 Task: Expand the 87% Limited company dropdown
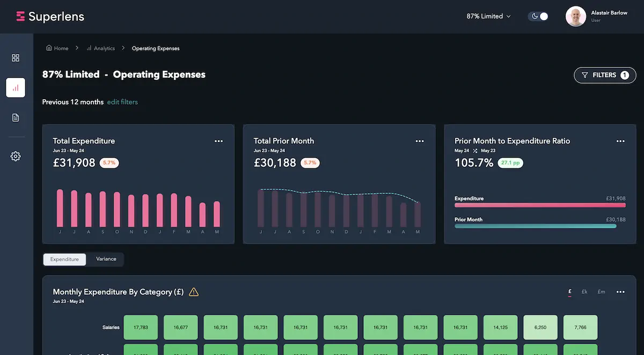(488, 17)
